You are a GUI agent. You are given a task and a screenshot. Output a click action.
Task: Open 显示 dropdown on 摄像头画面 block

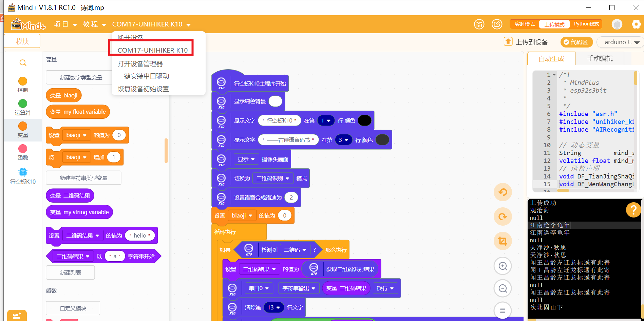coord(246,159)
